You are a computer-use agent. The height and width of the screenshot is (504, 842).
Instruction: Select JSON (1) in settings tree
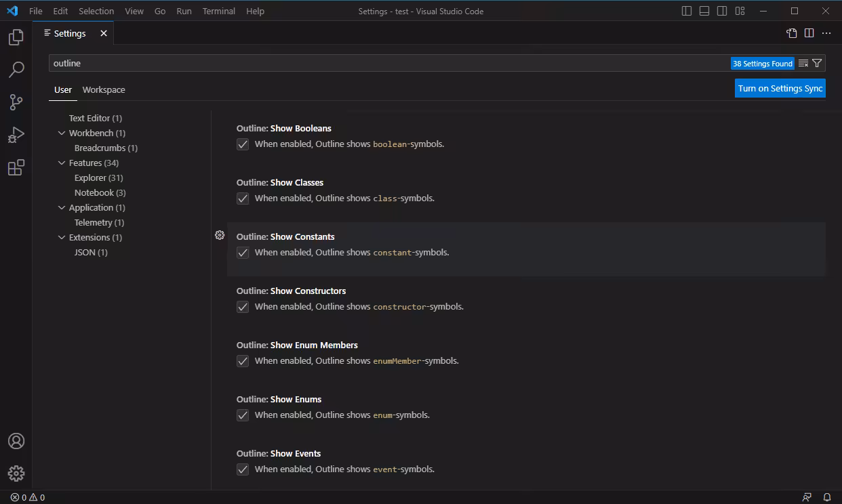[x=91, y=252]
